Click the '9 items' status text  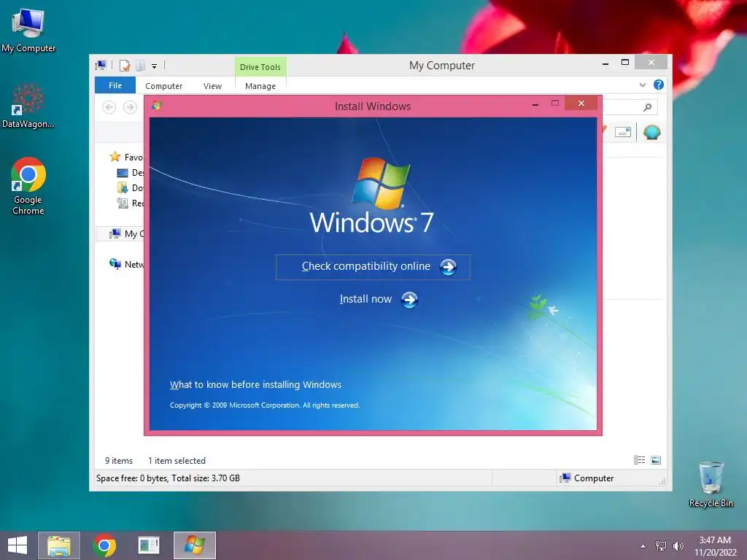[x=119, y=461]
